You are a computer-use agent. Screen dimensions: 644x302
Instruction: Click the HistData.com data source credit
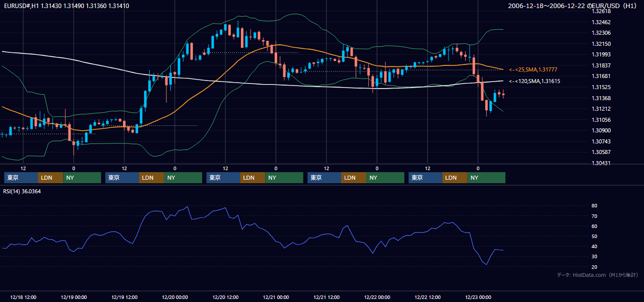coord(598,275)
